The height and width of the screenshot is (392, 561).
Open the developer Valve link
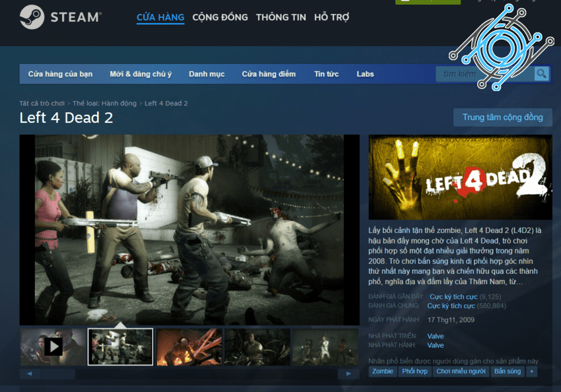(436, 336)
